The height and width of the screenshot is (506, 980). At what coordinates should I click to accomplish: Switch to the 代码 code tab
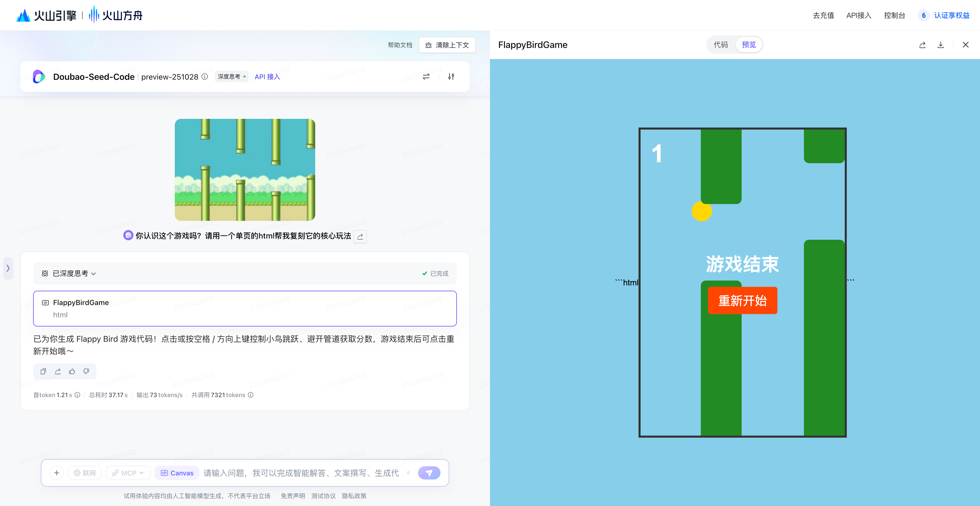(x=720, y=45)
